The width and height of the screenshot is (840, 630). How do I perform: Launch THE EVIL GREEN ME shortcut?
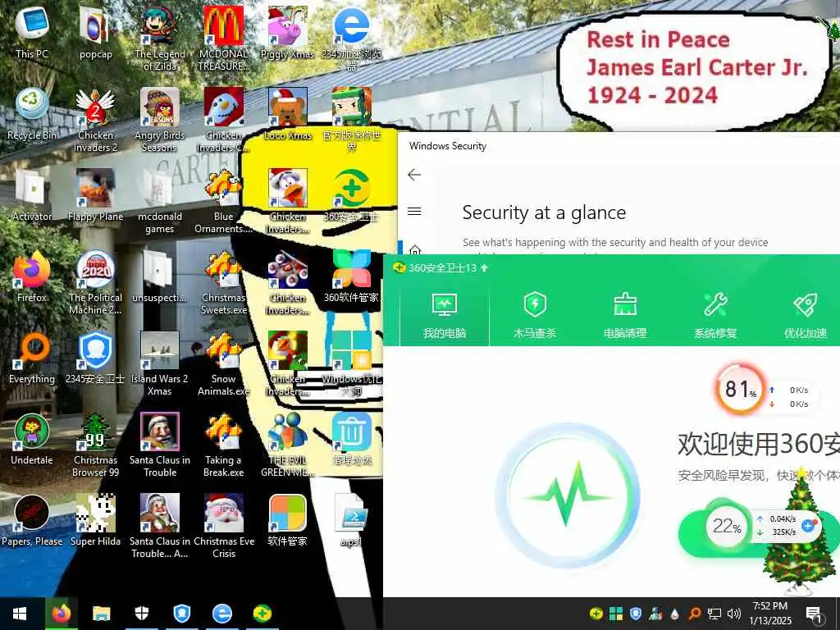[x=288, y=445]
